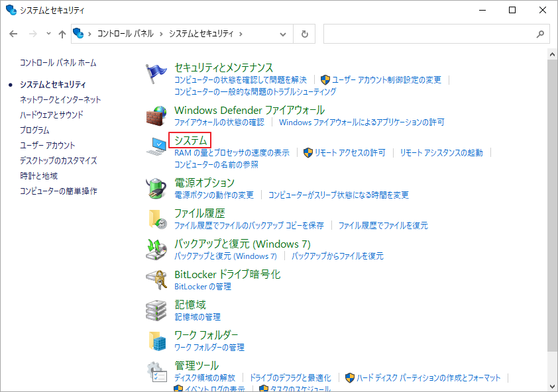Open 管理ツール heading
Viewport: 558px width, 392px height.
196,366
